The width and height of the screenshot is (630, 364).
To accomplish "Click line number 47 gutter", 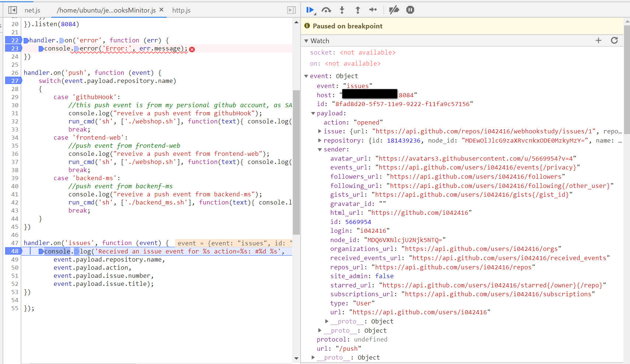I will tap(14, 243).
